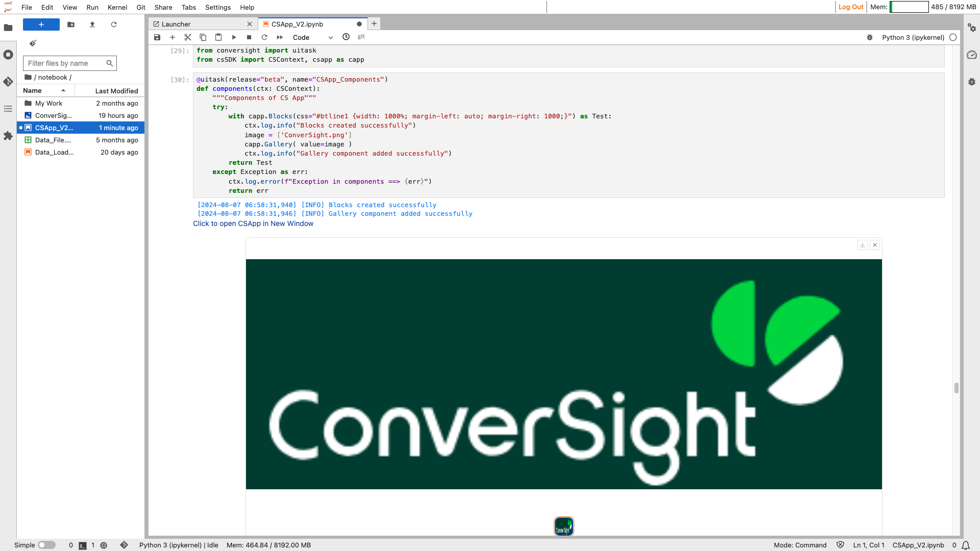Restart the kernel
The width and height of the screenshot is (980, 551).
tap(264, 37)
